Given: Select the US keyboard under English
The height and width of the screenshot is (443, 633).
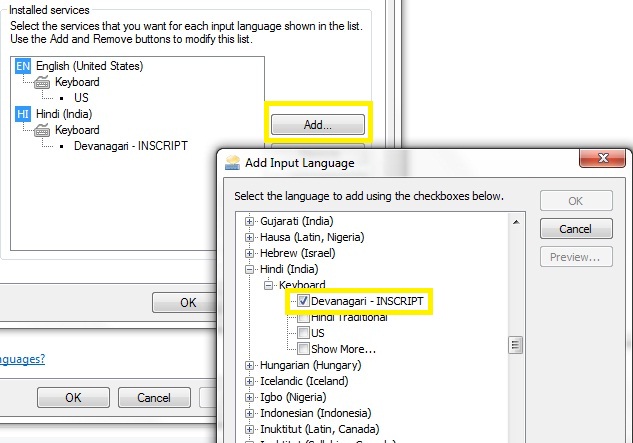Looking at the screenshot, I should pos(81,98).
